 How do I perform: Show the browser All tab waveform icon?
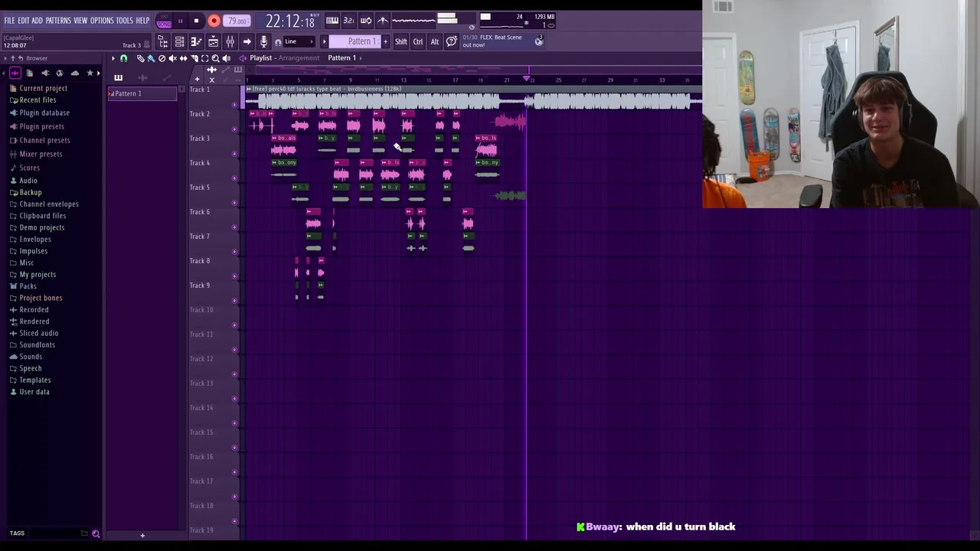15,73
